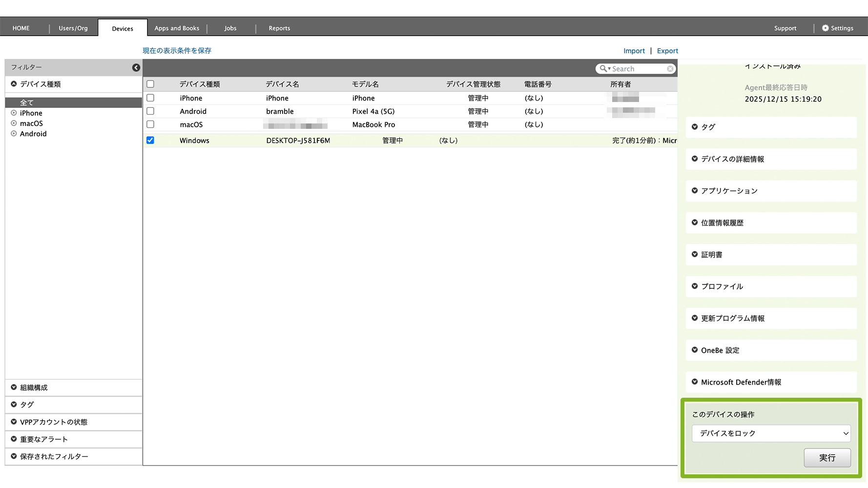Click the search magnifier icon

coord(603,69)
